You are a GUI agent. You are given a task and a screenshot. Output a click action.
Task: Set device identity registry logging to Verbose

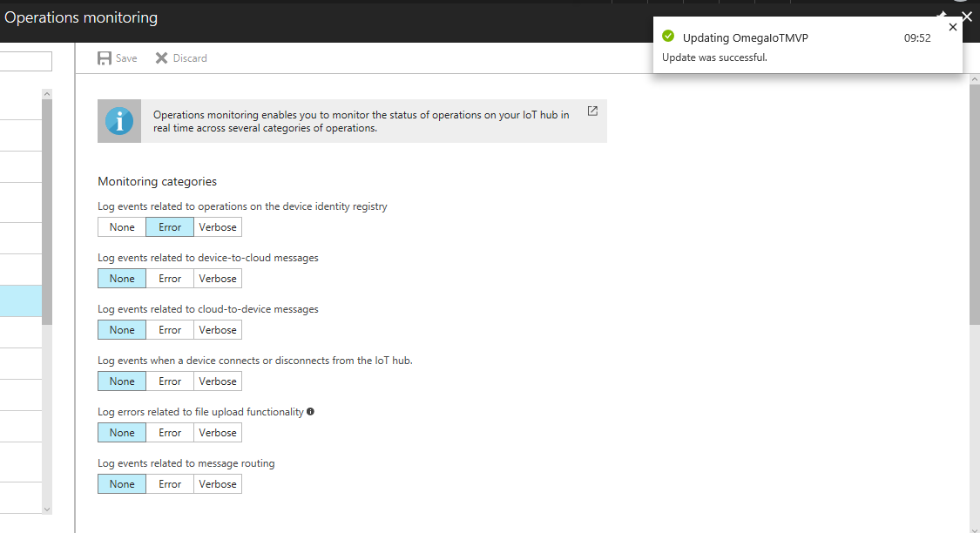point(218,227)
